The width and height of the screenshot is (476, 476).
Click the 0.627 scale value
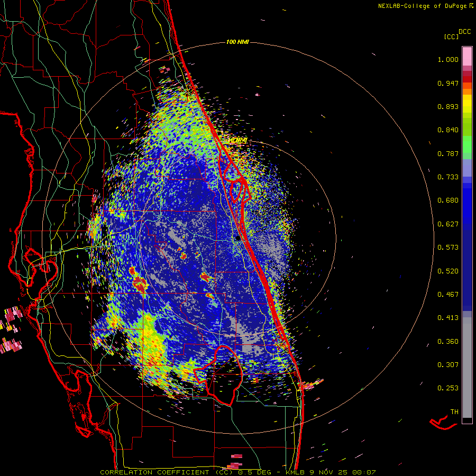(448, 224)
